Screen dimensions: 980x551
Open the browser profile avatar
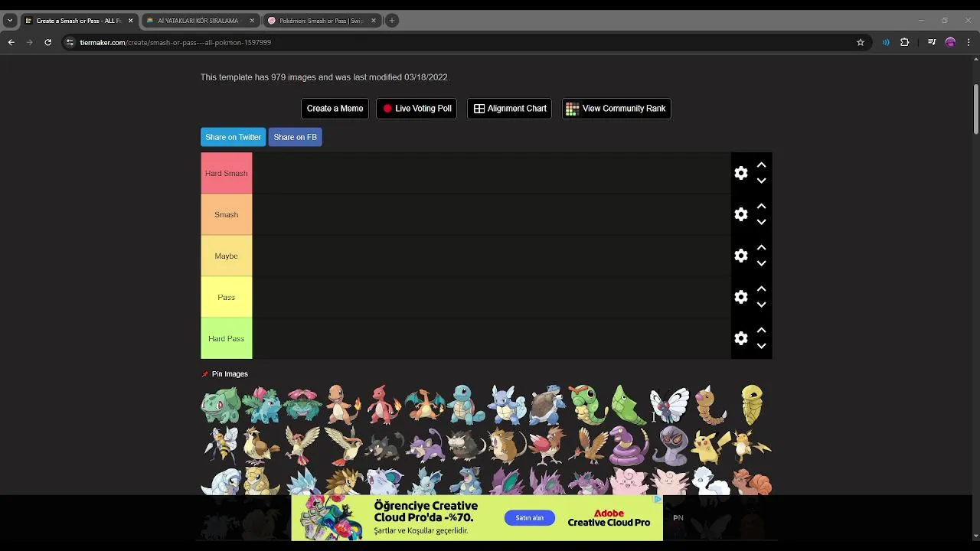coord(950,42)
